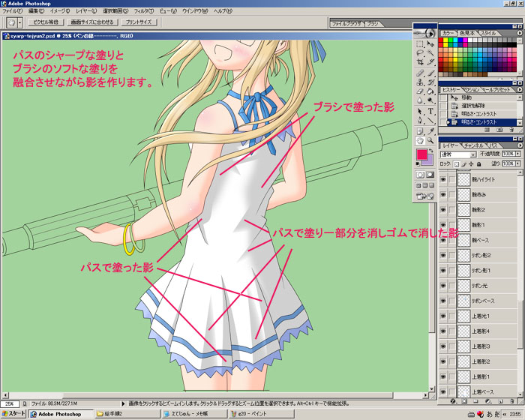Screen dimensions: 525x420
Task: Switch to Quick Mask mode
Action: (x=430, y=175)
